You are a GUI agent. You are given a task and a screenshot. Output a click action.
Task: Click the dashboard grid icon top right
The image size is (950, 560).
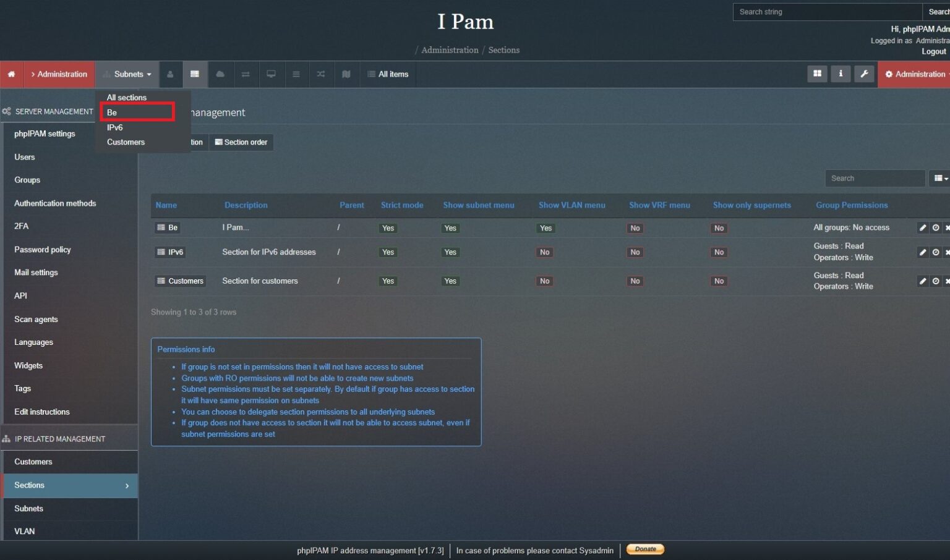point(817,74)
